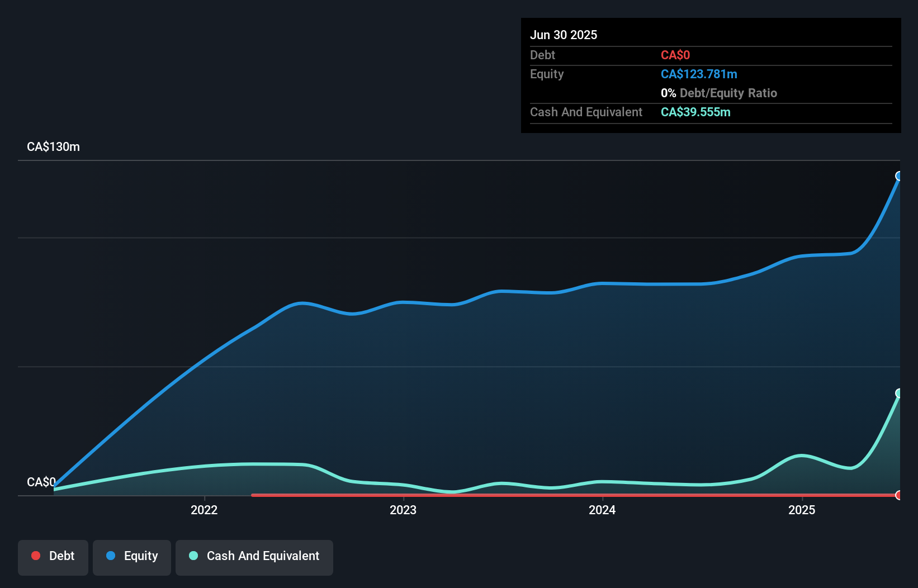Click the blue Equity legend dot
Image resolution: width=918 pixels, height=588 pixels.
click(112, 556)
